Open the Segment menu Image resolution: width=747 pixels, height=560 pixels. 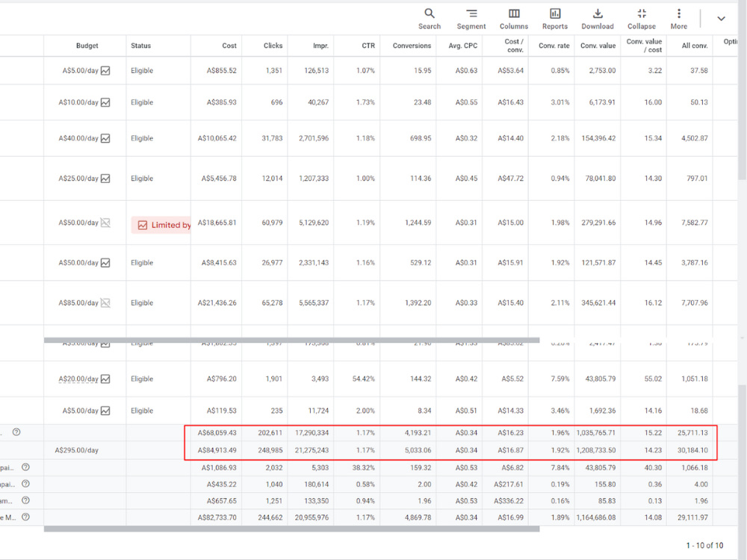pyautogui.click(x=471, y=19)
